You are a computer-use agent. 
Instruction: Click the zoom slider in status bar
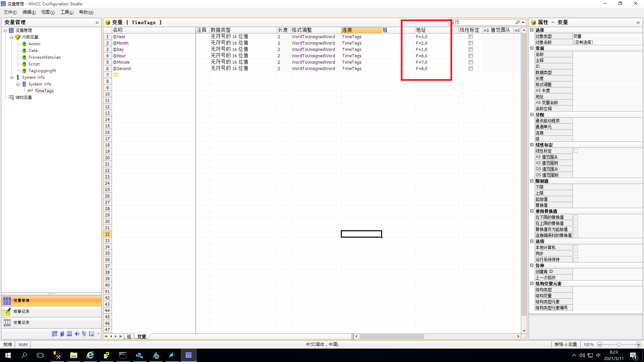619,345
